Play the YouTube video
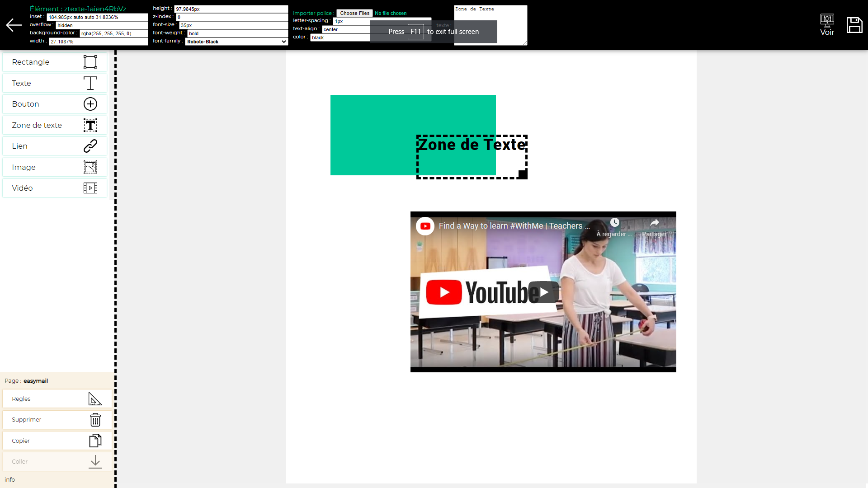 click(543, 292)
